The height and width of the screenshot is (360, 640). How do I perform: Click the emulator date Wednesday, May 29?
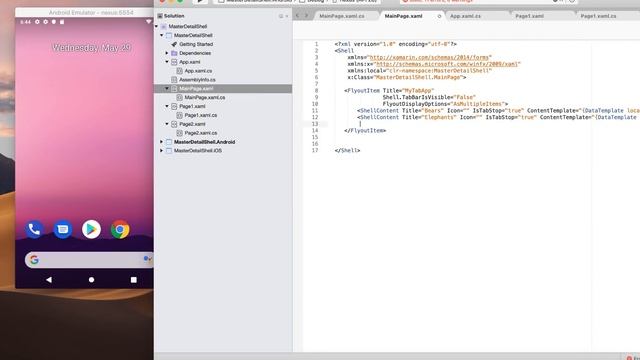91,48
